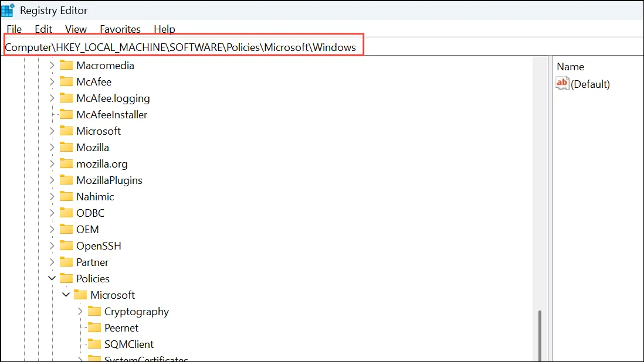
Task: Select the Cryptography folder icon
Action: pos(94,311)
